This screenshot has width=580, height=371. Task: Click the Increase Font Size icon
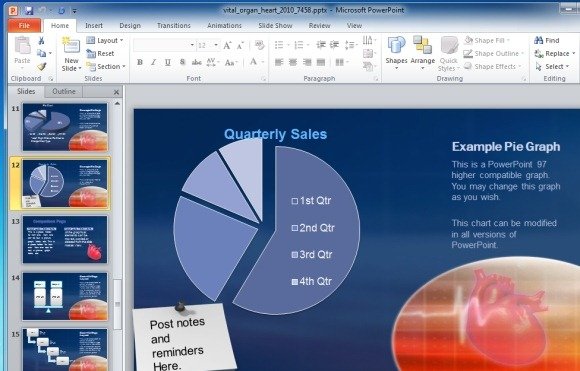[x=227, y=45]
